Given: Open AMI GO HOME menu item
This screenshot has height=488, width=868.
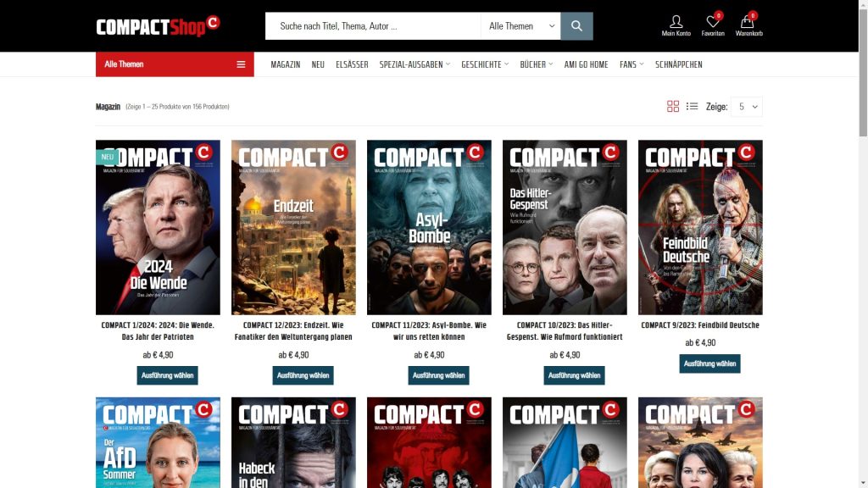Looking at the screenshot, I should [586, 64].
